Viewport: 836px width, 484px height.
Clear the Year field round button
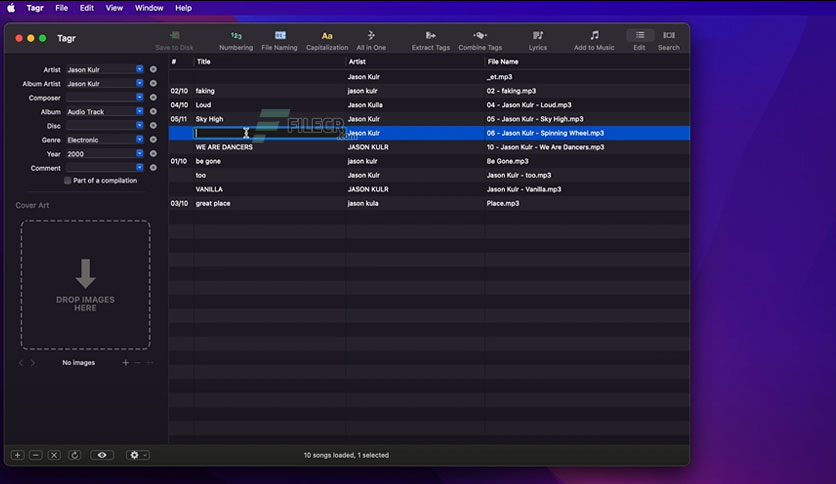point(153,154)
